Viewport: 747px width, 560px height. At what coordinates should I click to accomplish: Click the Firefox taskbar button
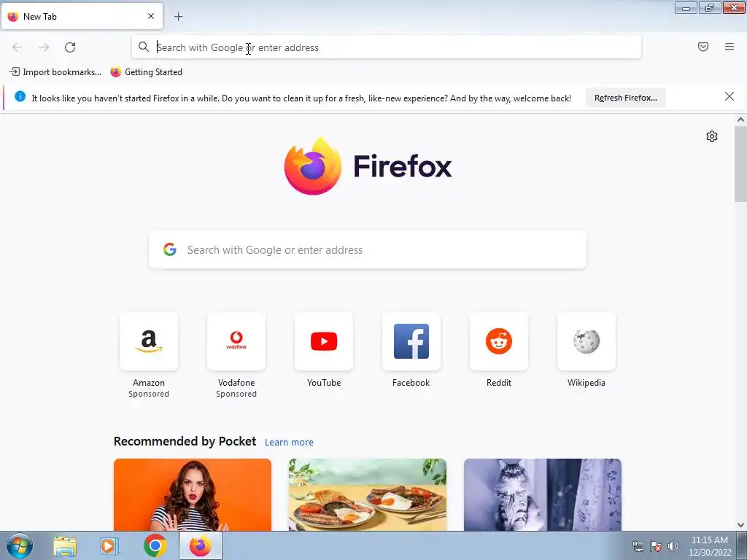pos(201,545)
